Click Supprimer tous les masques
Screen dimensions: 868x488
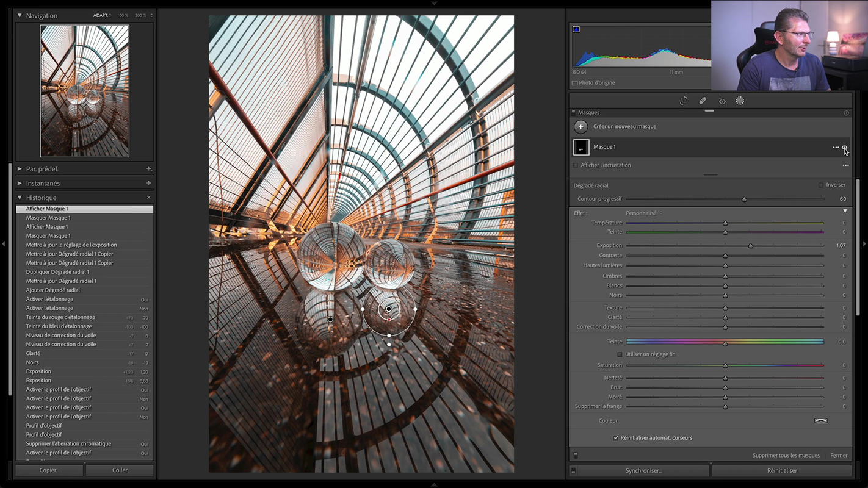coord(786,455)
